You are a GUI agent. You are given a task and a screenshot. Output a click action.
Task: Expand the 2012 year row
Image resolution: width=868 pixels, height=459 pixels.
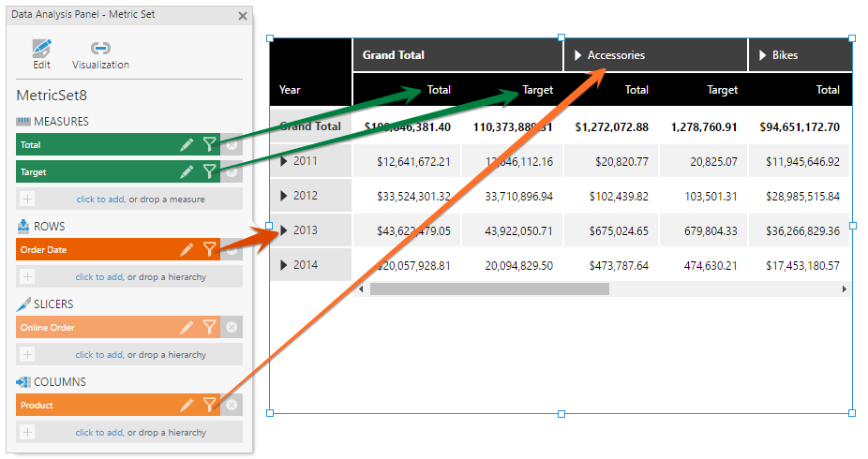[284, 196]
